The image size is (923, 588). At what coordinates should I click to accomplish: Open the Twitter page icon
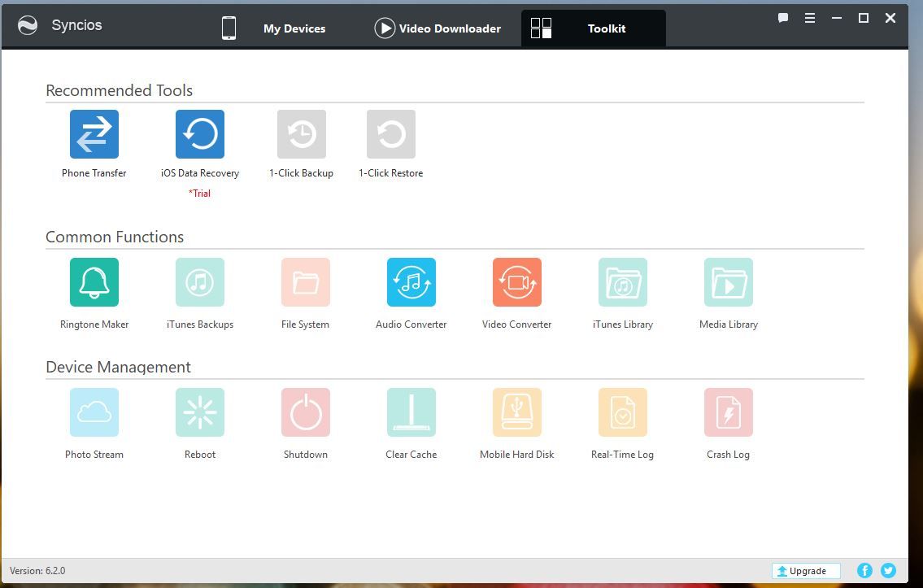[x=888, y=570]
